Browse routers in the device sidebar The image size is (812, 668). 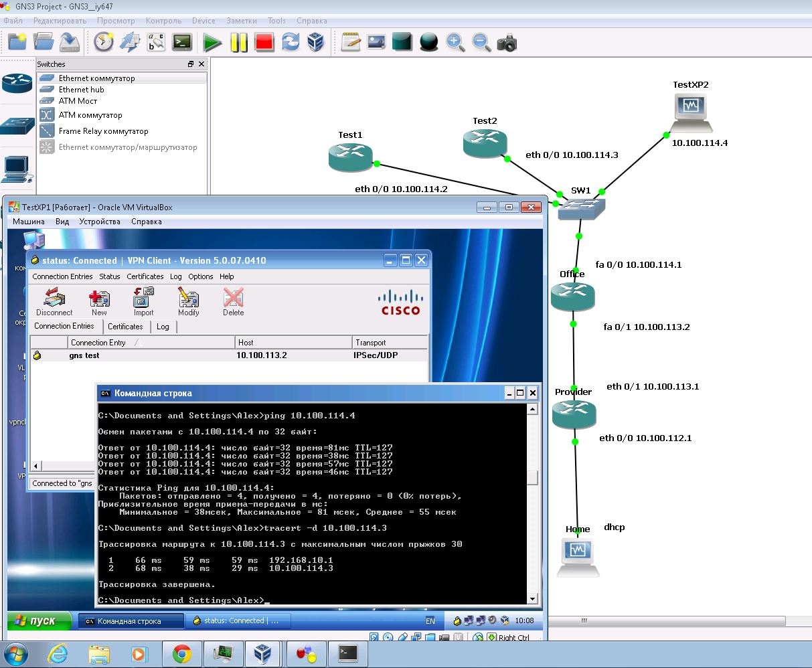17,83
